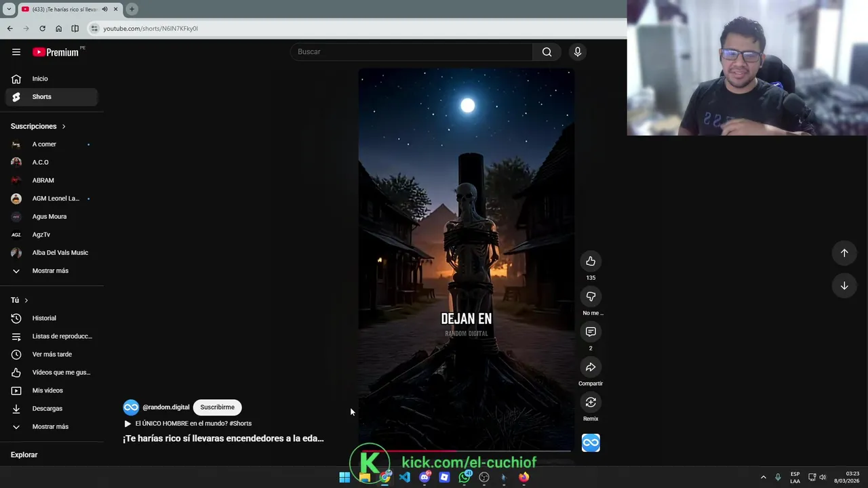This screenshot has width=868, height=488.
Task: Open the comments on the Short
Action: pyautogui.click(x=591, y=331)
